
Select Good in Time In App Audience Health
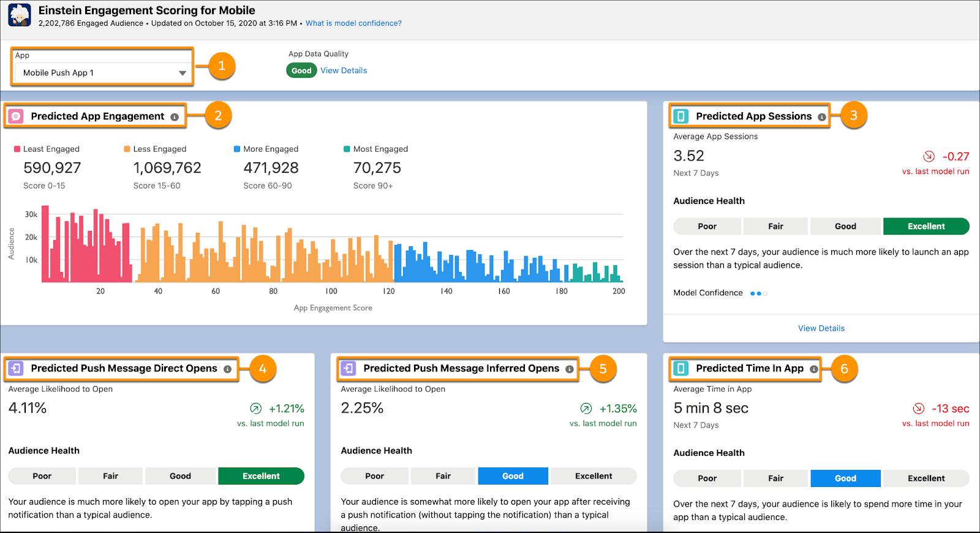(x=845, y=478)
